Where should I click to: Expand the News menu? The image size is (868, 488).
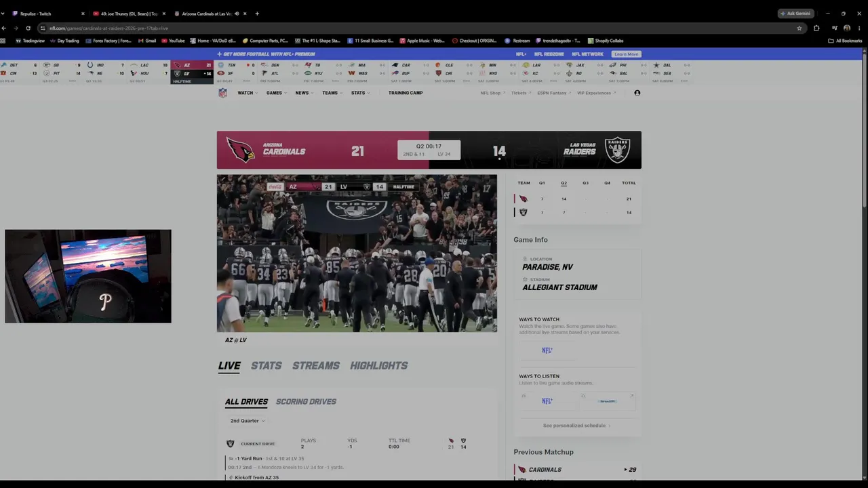coord(304,93)
